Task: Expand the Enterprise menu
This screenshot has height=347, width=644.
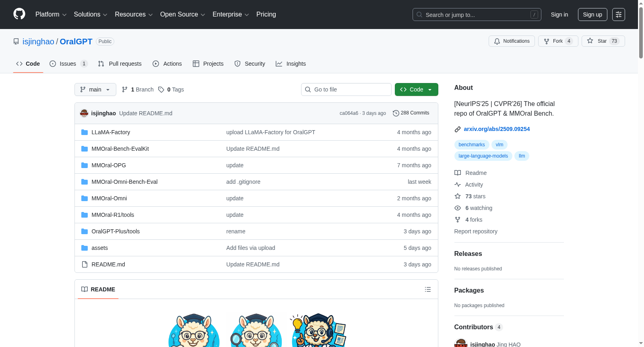Action: [x=231, y=15]
